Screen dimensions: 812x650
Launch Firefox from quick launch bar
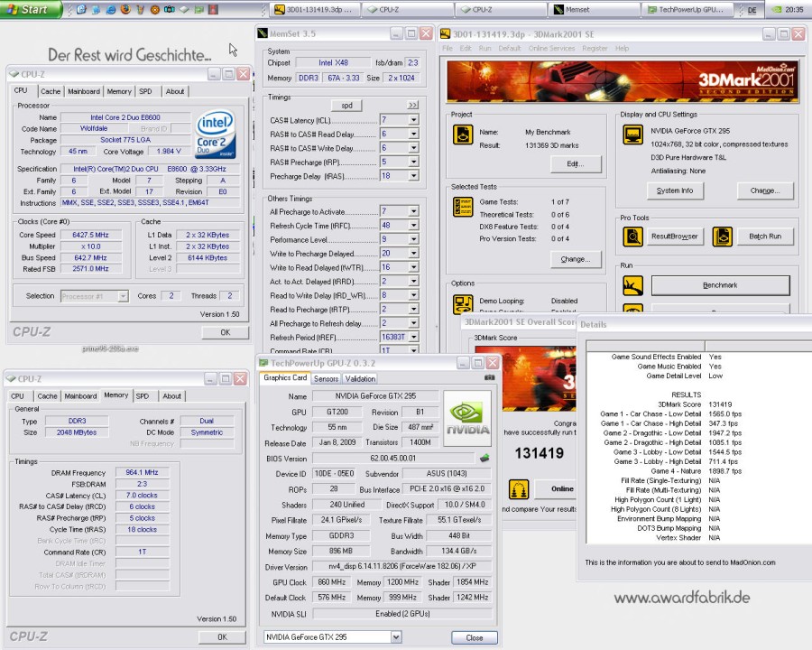[x=125, y=9]
